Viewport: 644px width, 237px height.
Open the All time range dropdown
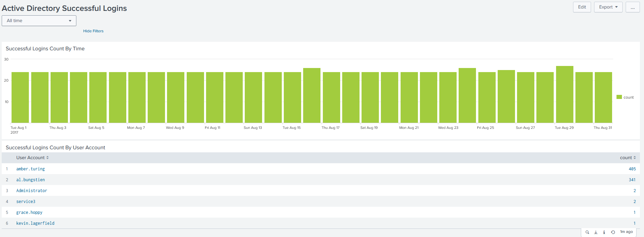click(39, 21)
